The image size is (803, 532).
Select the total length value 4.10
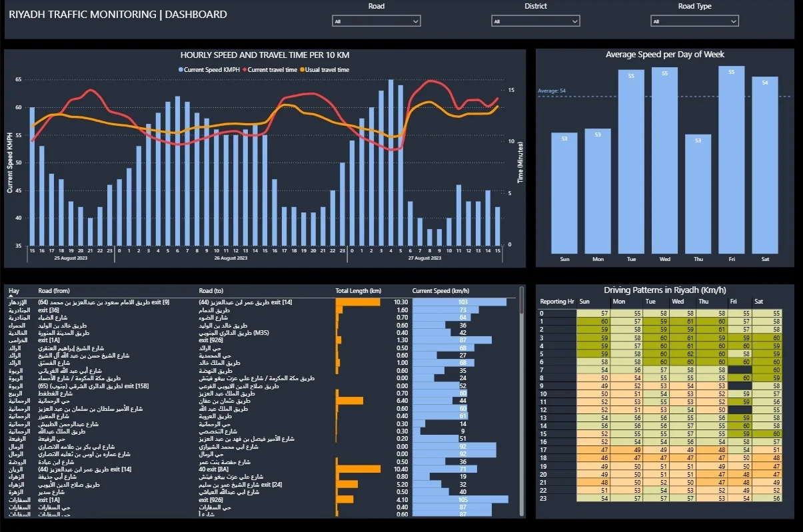(x=402, y=499)
